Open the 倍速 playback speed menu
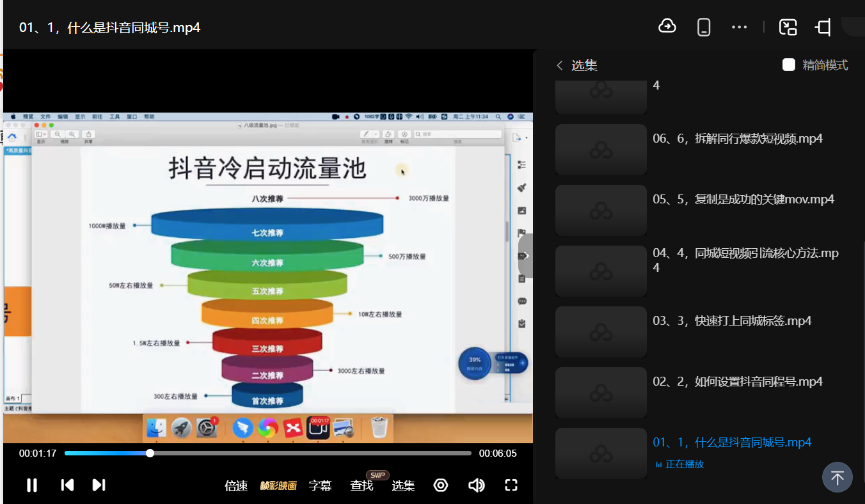The height and width of the screenshot is (504, 865). pos(236,486)
